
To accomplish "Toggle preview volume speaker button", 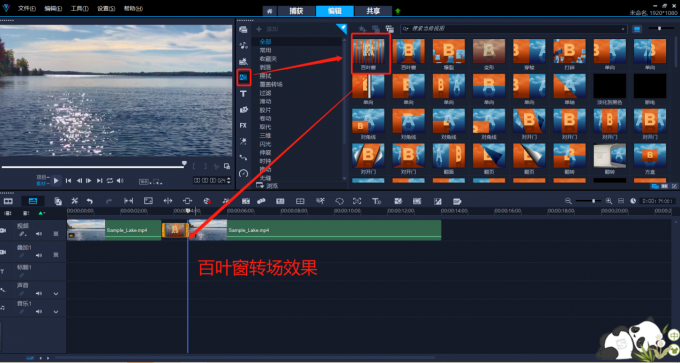I will (x=120, y=180).
